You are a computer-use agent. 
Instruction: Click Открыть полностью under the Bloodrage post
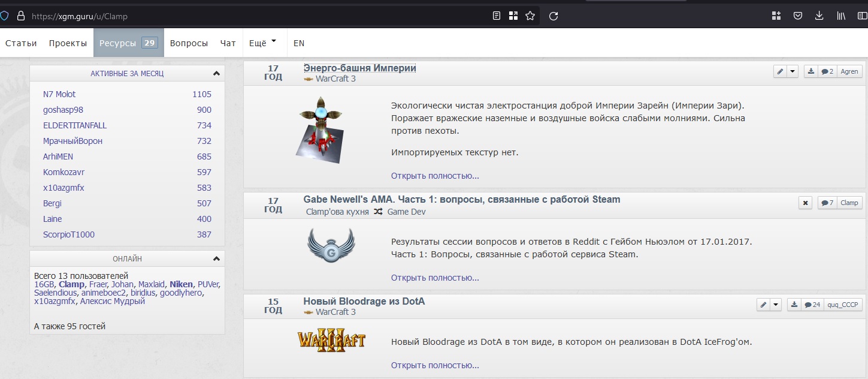(435, 365)
